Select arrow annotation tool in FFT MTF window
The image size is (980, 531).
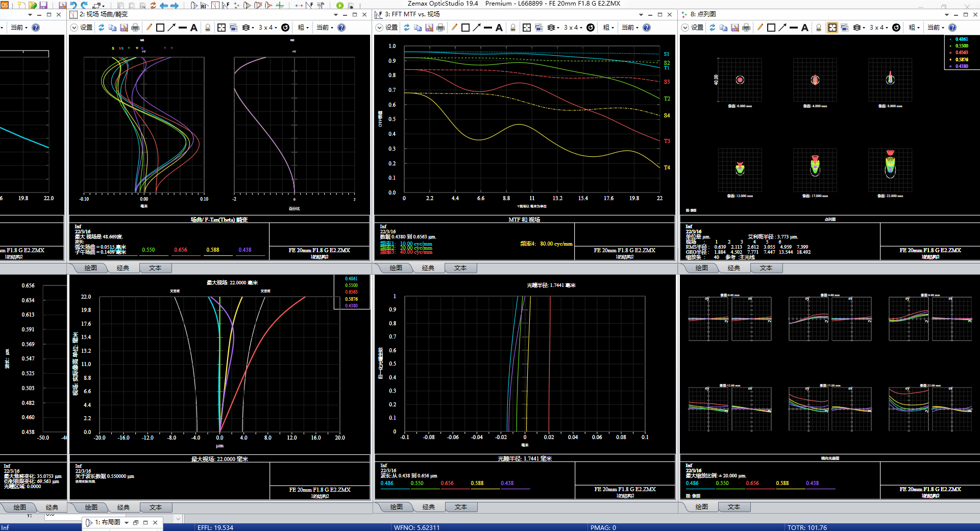[x=477, y=28]
